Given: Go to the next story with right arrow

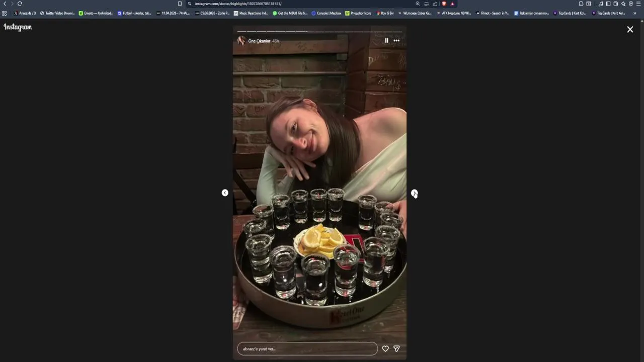Looking at the screenshot, I should pos(414,193).
